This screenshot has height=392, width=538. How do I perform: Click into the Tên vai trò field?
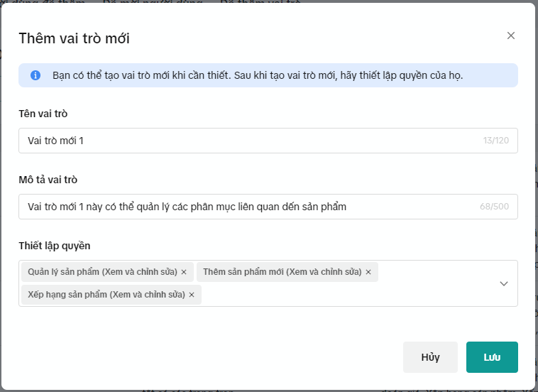248,141
